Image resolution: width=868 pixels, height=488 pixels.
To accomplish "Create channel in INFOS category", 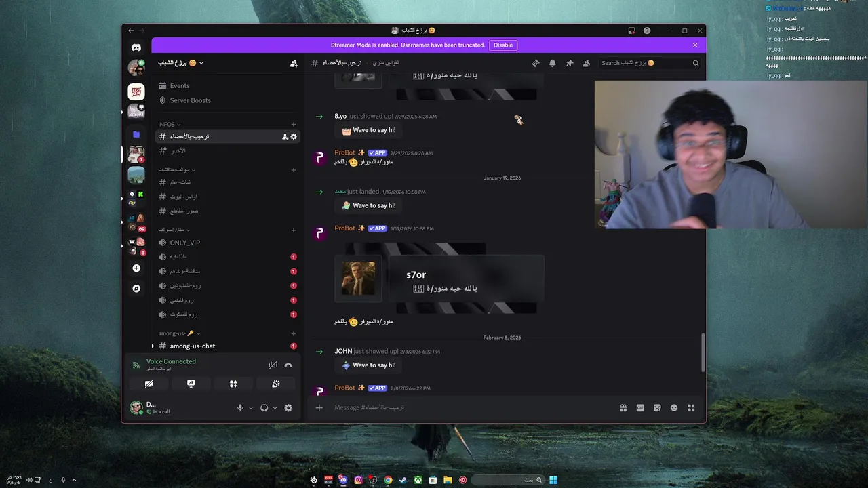I will point(294,124).
